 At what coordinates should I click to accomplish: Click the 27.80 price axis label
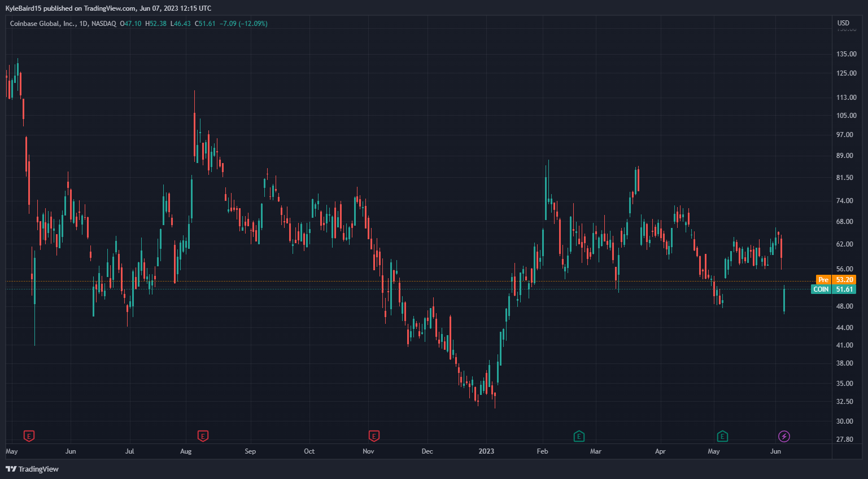click(844, 440)
